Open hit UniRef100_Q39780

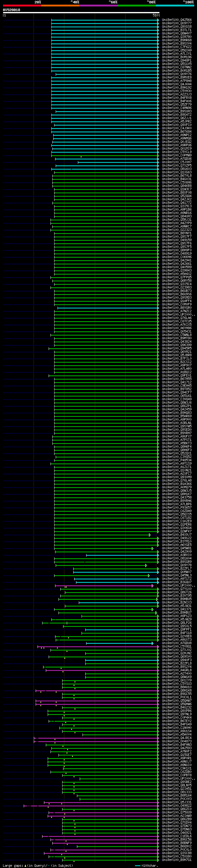pos(176,37)
